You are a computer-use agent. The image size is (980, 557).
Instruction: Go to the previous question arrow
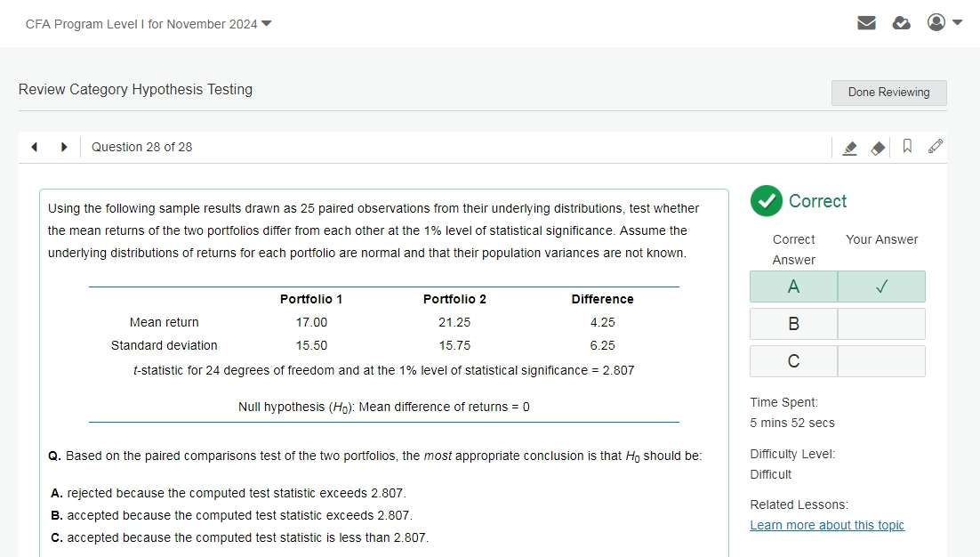[35, 147]
